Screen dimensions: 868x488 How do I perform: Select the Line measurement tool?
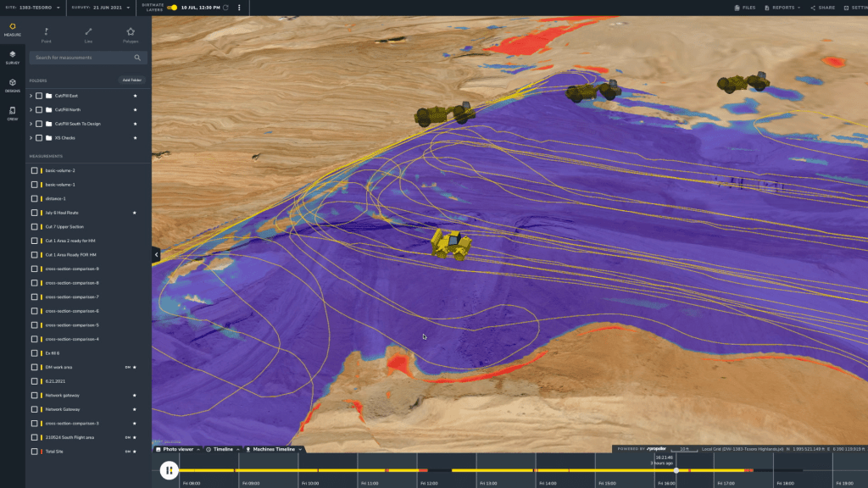point(88,34)
